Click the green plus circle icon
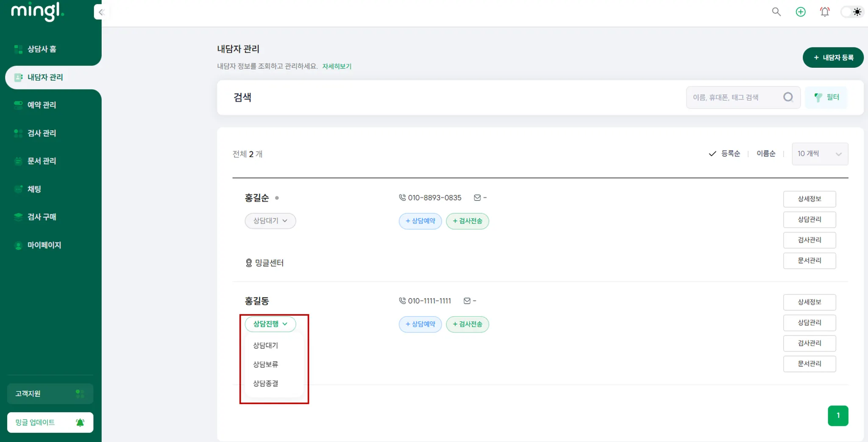 [800, 12]
